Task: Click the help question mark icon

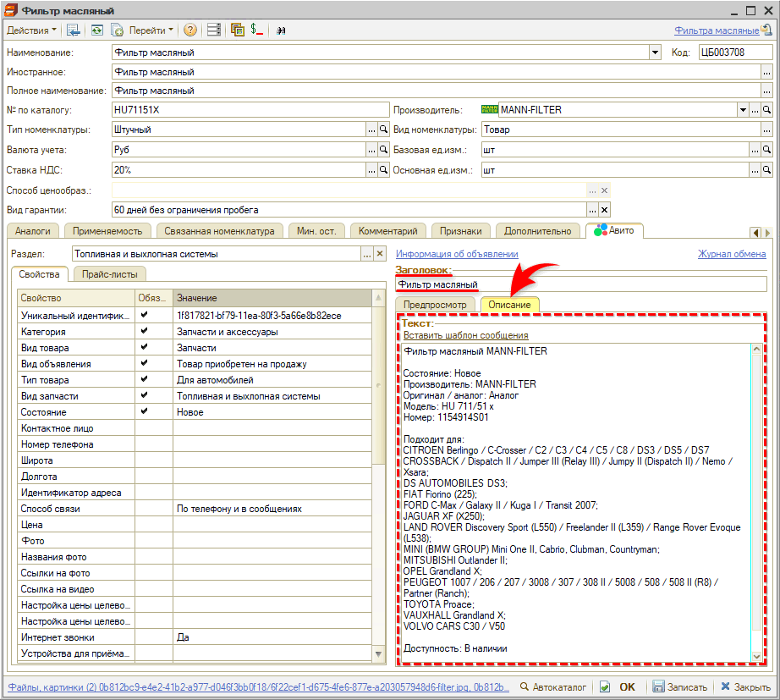Action: [x=190, y=30]
